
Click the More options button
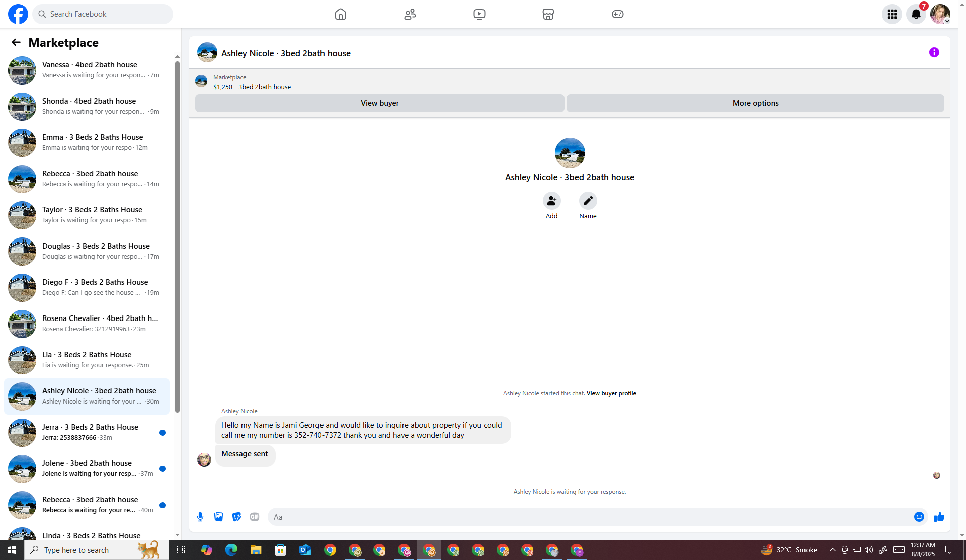tap(755, 103)
